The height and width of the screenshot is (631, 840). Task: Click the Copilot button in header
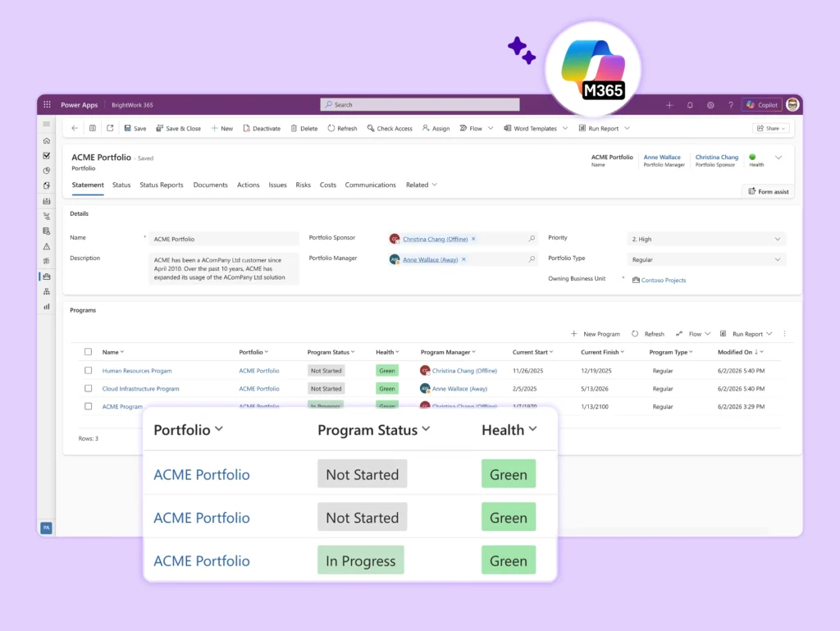(x=762, y=105)
